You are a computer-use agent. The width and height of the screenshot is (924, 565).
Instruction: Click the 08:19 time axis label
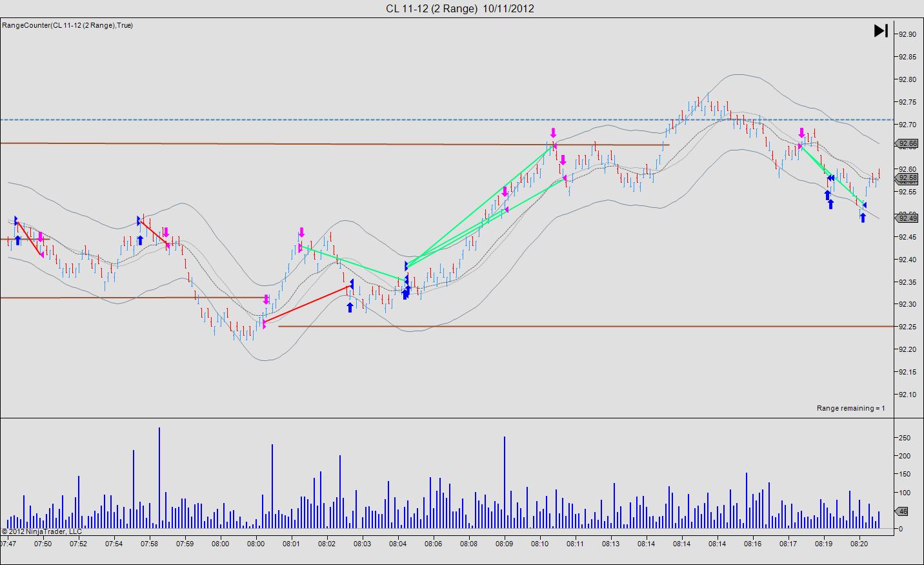(x=824, y=544)
